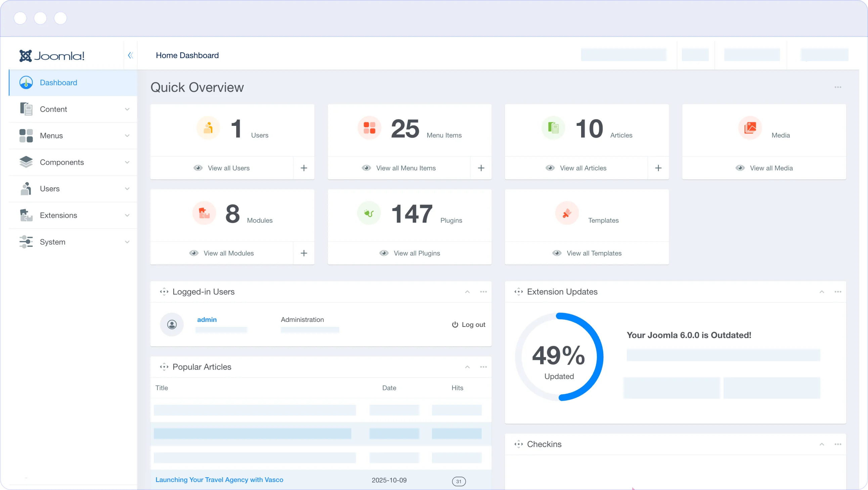
Task: Click the Media image icon
Action: coord(750,128)
